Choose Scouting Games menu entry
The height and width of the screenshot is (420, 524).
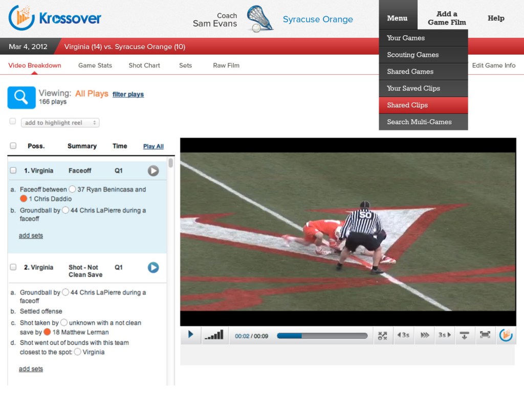coord(423,55)
